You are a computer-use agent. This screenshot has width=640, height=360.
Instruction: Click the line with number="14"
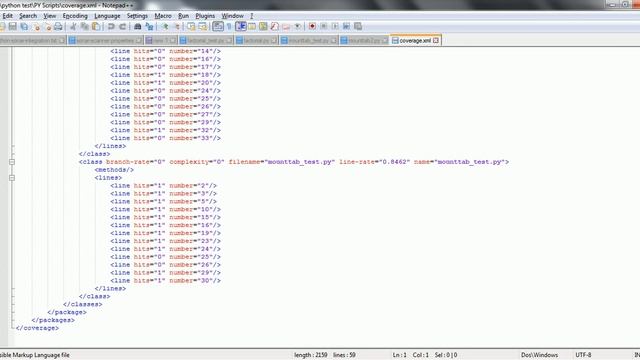pyautogui.click(x=165, y=51)
